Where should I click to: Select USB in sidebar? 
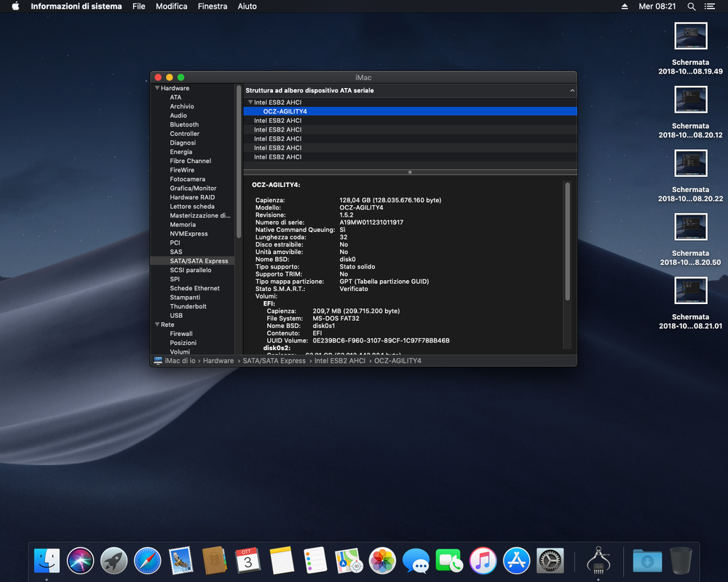176,316
